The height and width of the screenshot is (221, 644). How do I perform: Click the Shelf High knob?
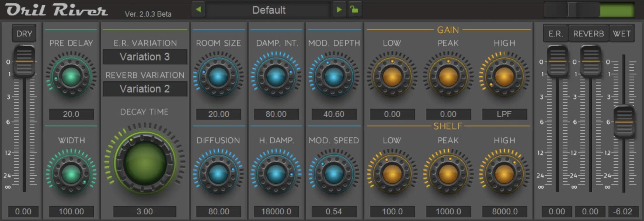pos(504,174)
